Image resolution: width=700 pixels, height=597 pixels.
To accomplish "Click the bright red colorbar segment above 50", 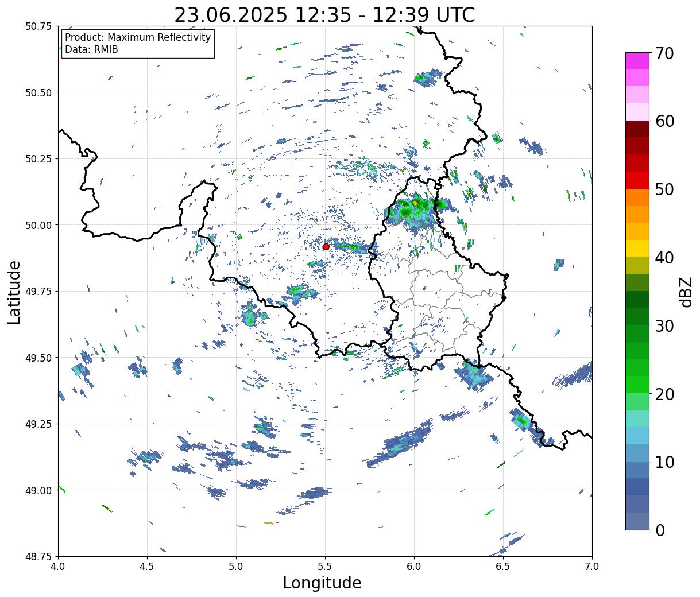I will (x=637, y=180).
